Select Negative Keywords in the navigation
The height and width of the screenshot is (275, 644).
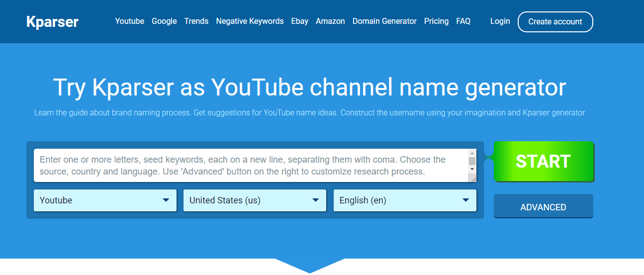click(250, 21)
